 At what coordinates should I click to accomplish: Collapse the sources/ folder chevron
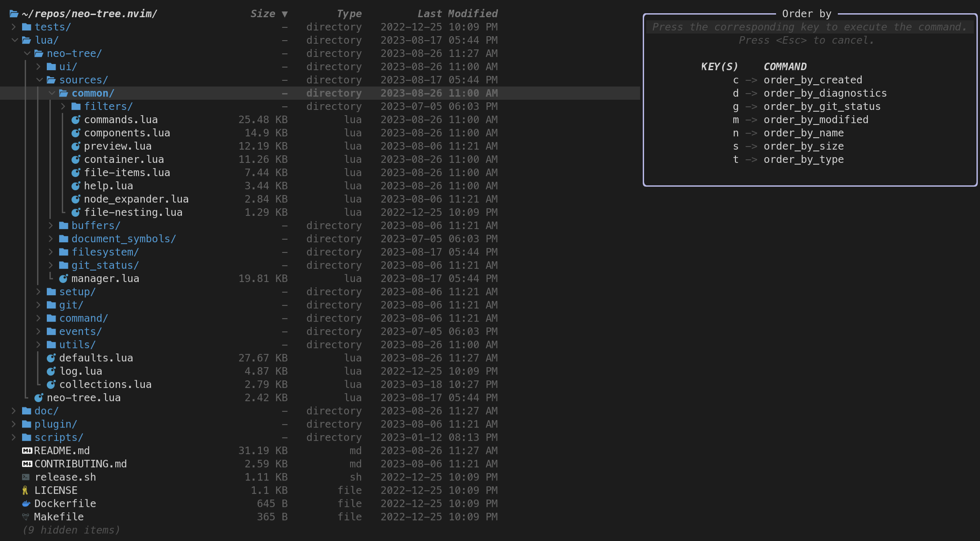pyautogui.click(x=39, y=80)
